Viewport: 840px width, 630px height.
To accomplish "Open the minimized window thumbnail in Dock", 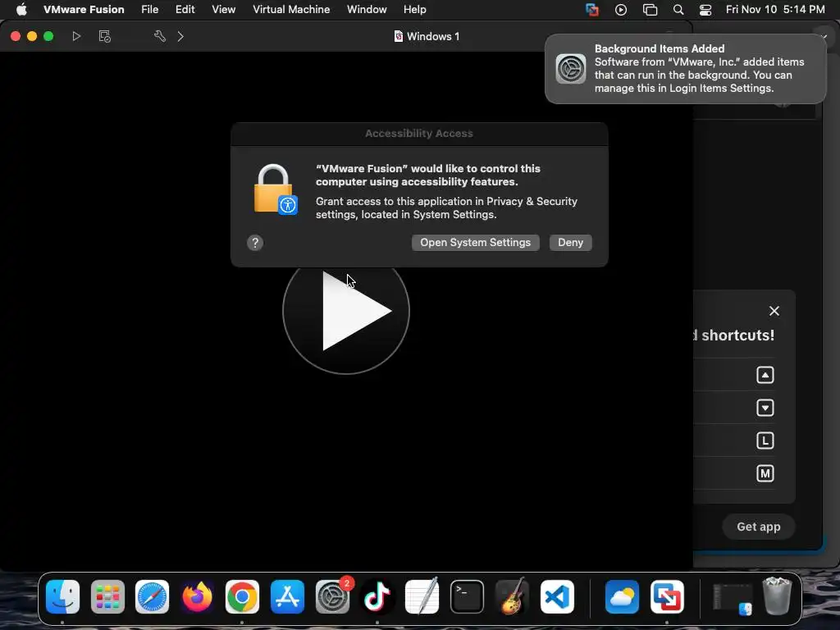I will (733, 598).
